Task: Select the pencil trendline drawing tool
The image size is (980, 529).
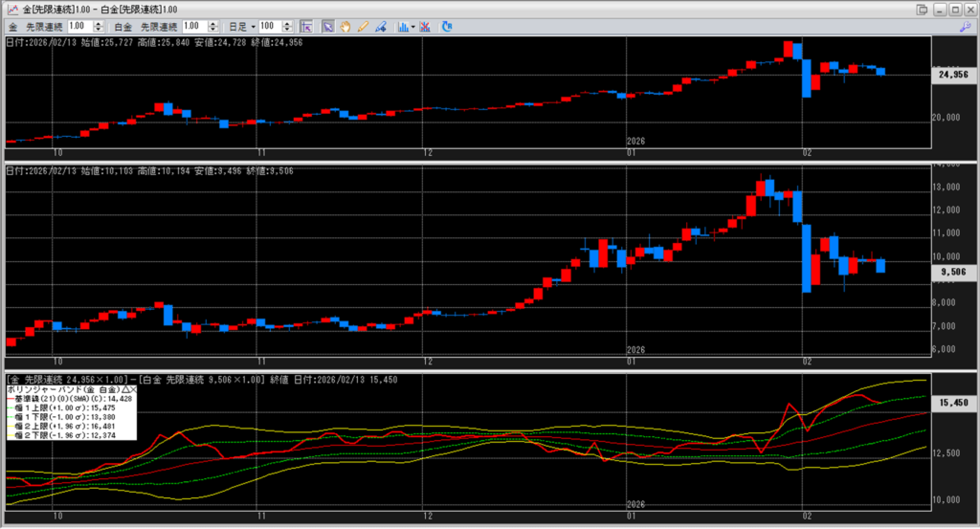Action: [363, 26]
